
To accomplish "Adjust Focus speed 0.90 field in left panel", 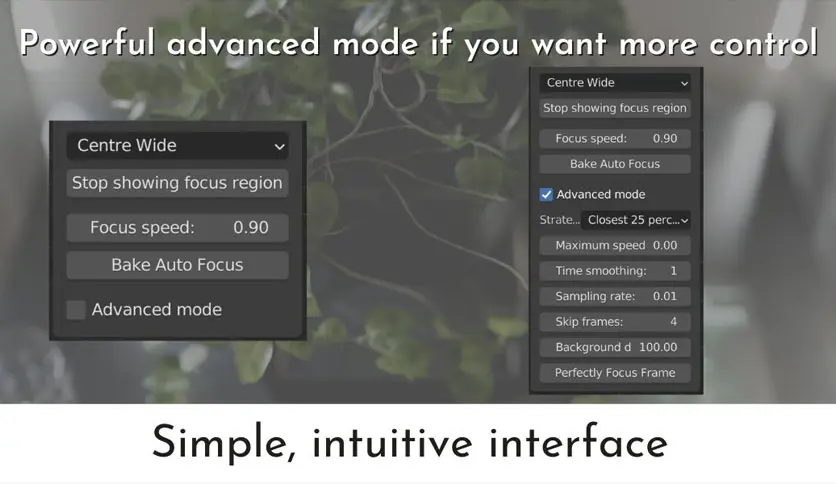I will tap(178, 228).
